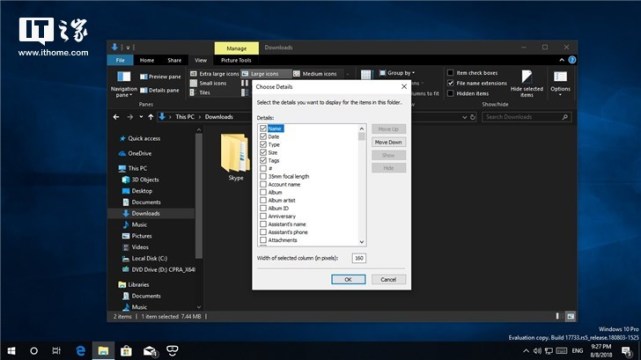Screen dimensions: 641x360
Task: Click the Options icon in ribbon
Action: coord(560,76)
